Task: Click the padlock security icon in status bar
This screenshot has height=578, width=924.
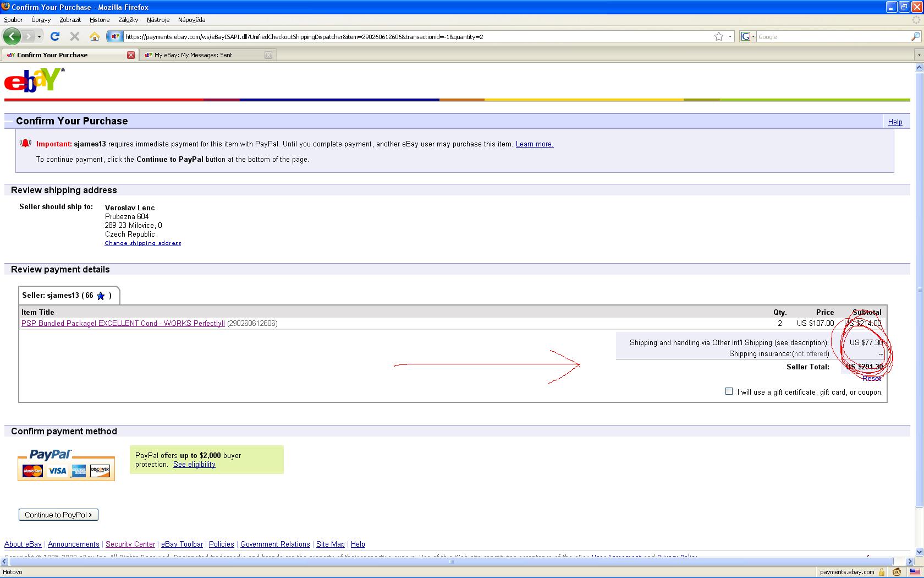Action: [882, 572]
